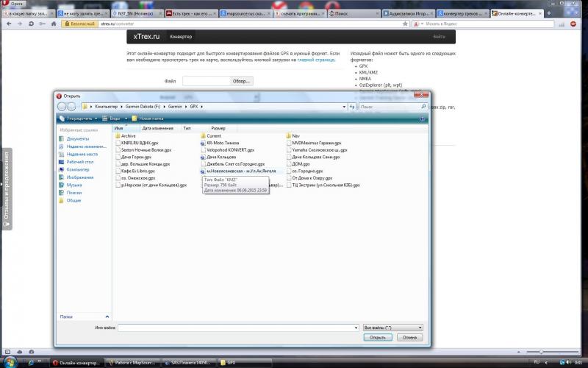Open the file type filter dropdown

392,327
